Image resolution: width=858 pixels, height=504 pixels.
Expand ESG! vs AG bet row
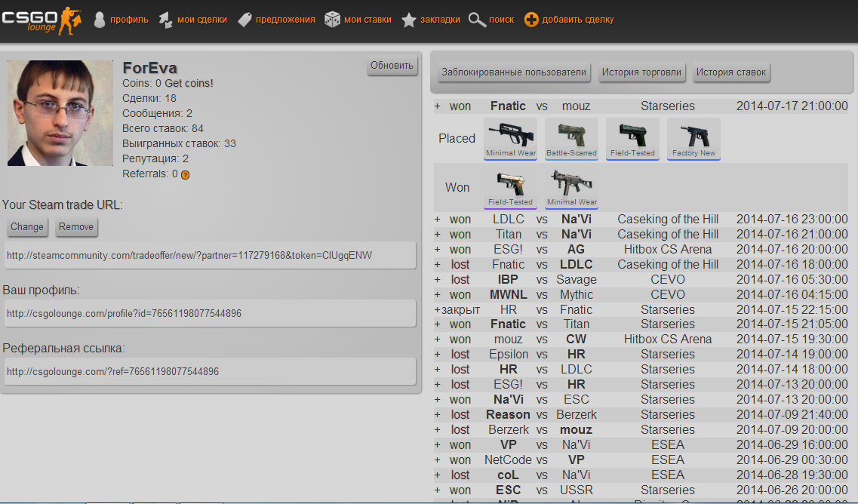(x=437, y=250)
